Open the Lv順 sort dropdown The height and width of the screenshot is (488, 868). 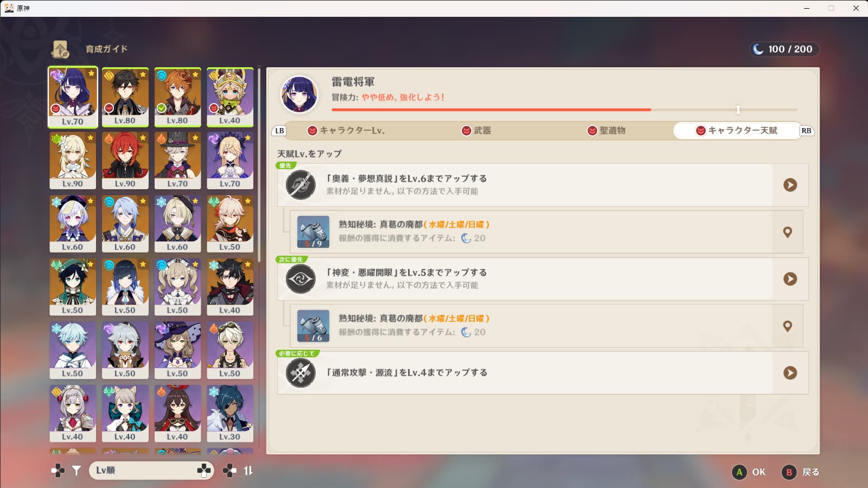click(x=151, y=470)
